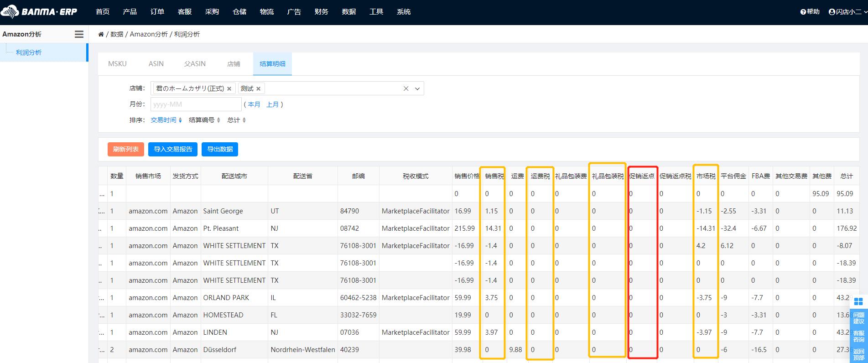This screenshot has height=363, width=868.
Task: Expand the 店铺 store selection dropdown
Action: pos(417,88)
